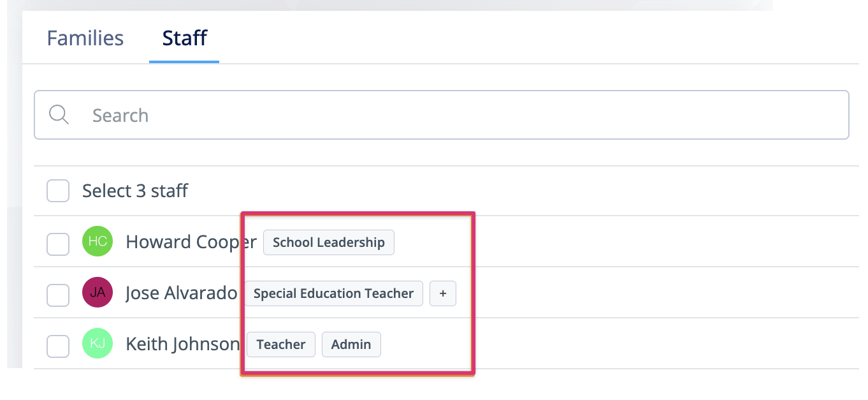868x400 pixels.
Task: Toggle the Select 3 staff checkbox
Action: click(58, 191)
